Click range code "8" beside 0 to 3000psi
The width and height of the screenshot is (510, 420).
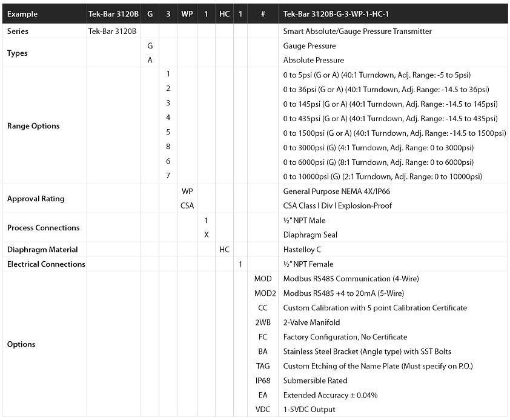(168, 147)
